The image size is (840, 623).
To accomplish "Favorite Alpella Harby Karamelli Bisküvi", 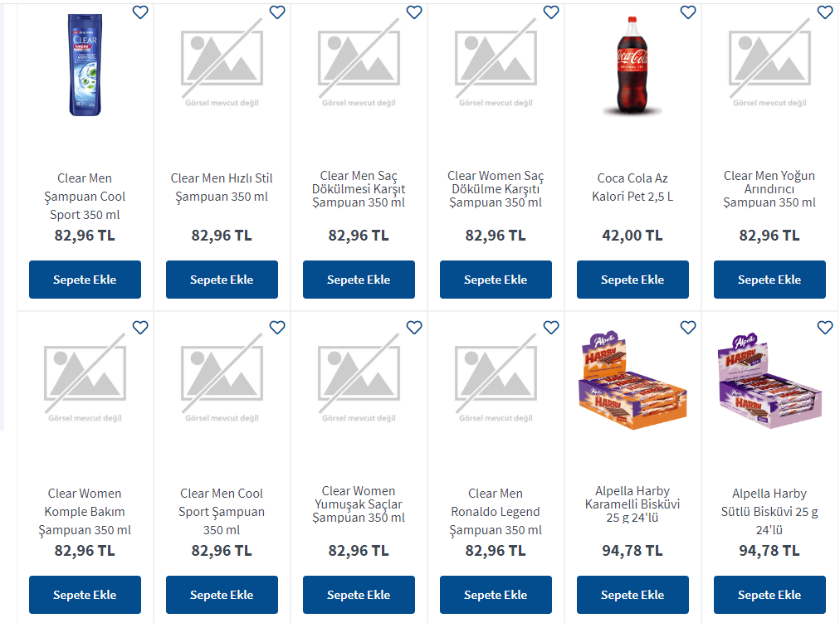I will [688, 328].
